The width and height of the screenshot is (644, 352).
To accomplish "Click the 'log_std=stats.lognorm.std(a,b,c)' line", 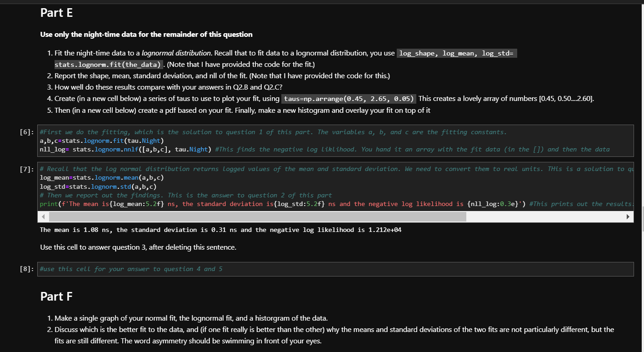I will tap(98, 186).
